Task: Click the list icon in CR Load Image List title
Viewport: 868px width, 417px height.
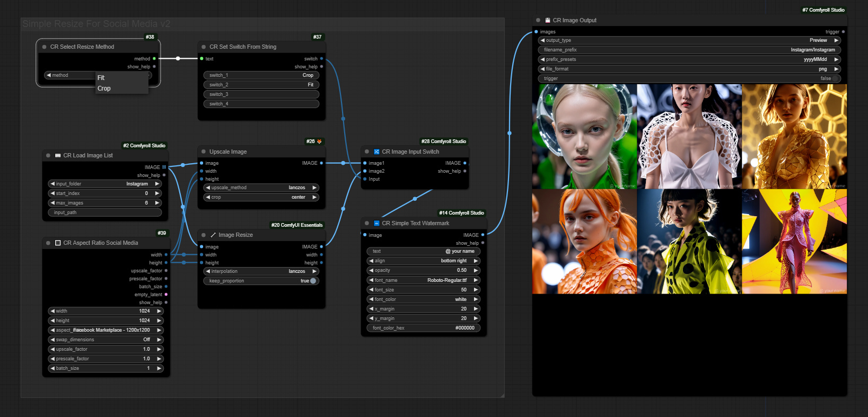Action: click(58, 155)
